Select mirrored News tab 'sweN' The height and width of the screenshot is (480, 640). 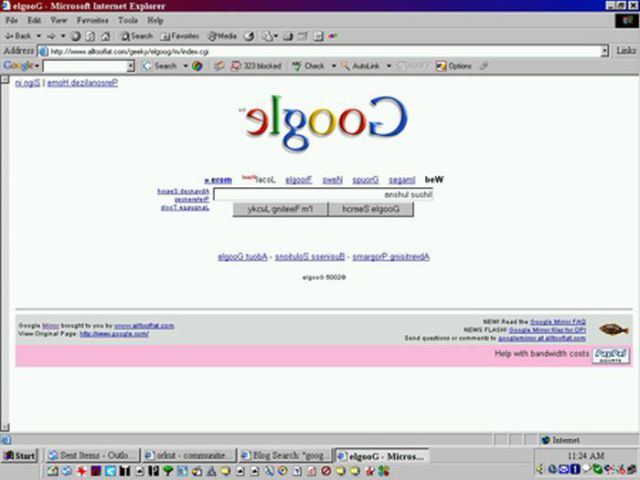pos(332,180)
